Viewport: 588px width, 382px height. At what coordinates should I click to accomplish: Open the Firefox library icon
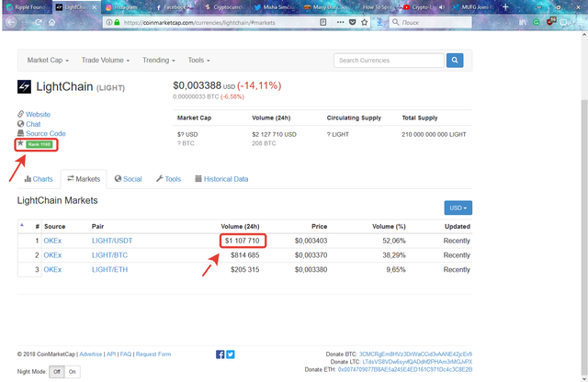(x=523, y=22)
